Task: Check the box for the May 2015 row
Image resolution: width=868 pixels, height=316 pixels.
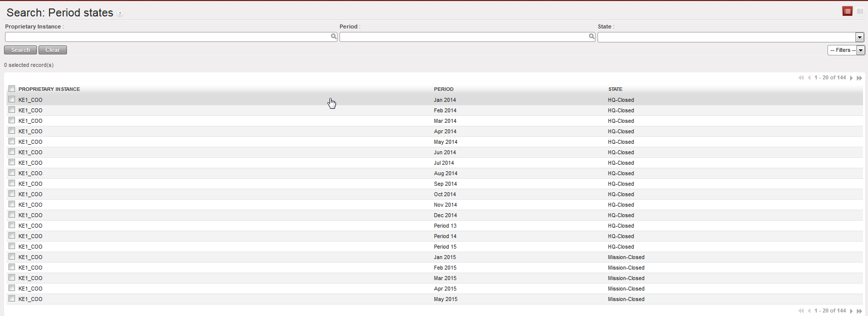Action: (11, 299)
